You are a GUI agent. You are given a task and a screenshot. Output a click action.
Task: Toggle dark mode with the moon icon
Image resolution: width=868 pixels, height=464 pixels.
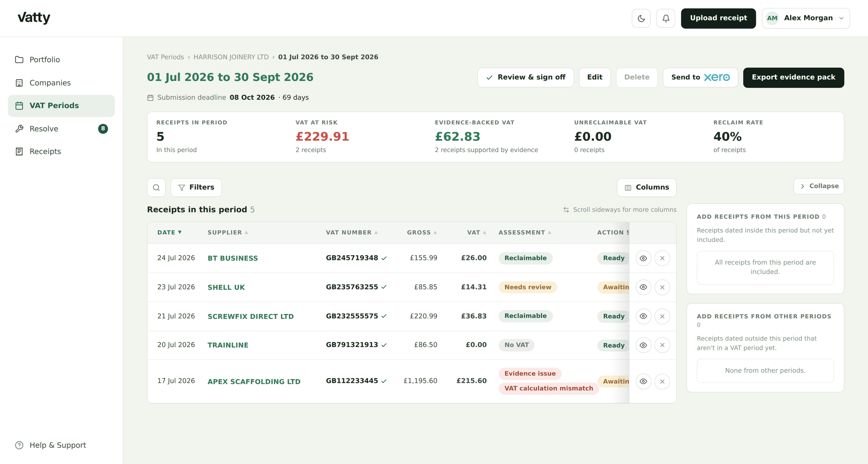tap(641, 18)
